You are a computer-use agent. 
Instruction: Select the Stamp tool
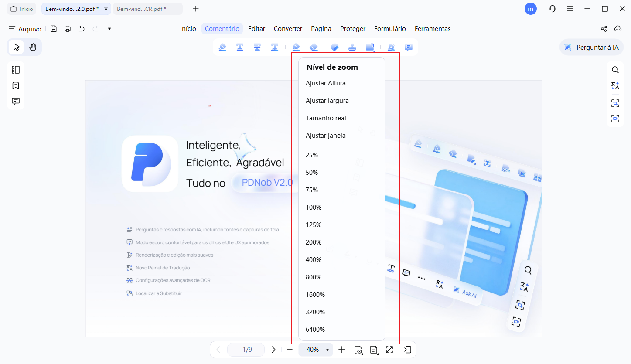[x=352, y=47]
